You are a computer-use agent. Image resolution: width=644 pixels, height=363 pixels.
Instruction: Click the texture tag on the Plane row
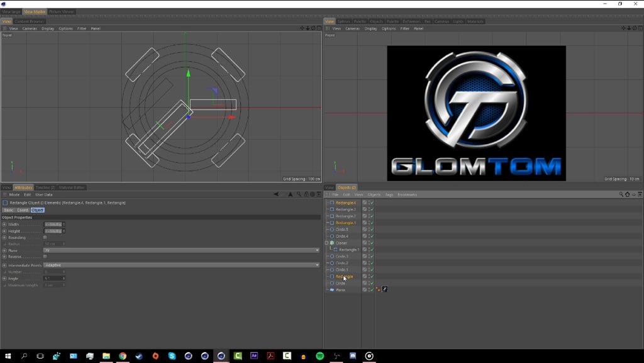coord(385,289)
